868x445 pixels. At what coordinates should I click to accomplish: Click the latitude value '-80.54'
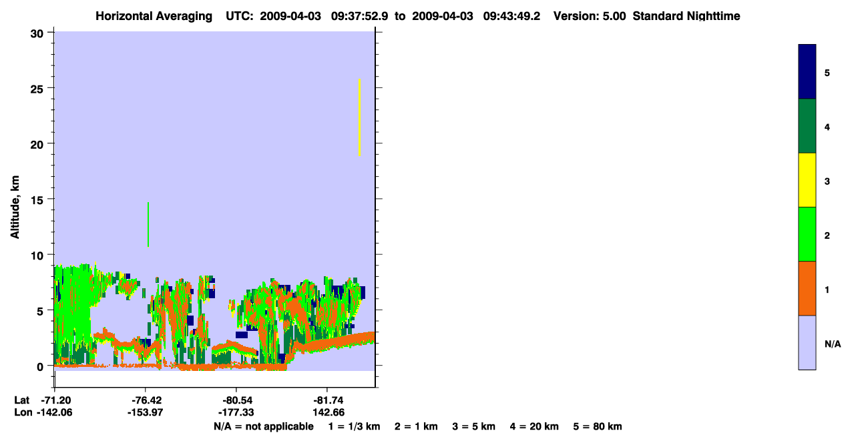[x=237, y=400]
